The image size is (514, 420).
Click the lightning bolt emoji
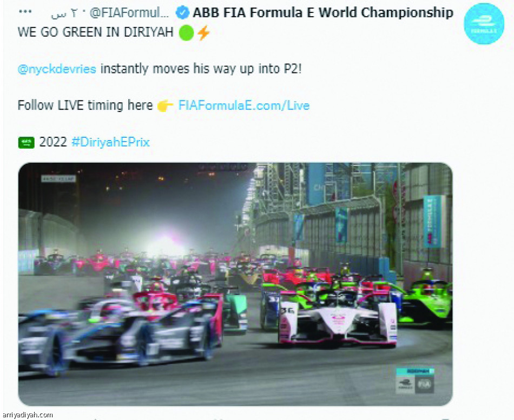coord(203,33)
